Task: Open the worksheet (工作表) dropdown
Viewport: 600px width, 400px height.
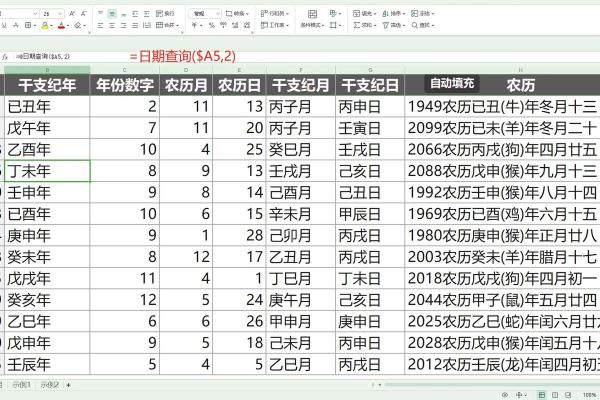Action: tap(275, 25)
